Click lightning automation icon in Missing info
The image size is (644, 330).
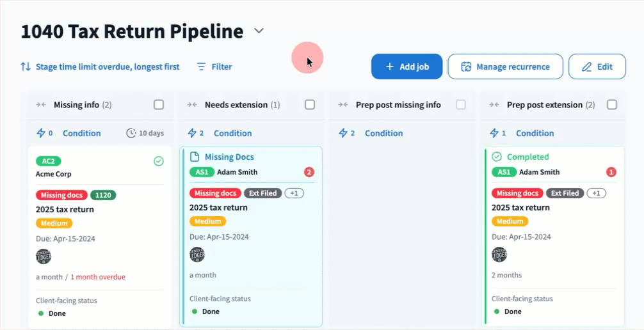pyautogui.click(x=41, y=133)
